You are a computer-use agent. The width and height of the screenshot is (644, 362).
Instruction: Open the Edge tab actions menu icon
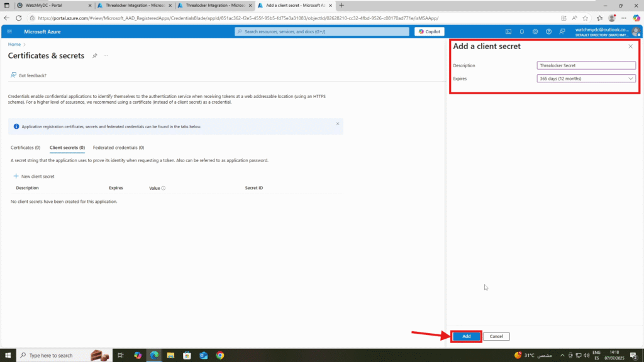click(x=6, y=5)
